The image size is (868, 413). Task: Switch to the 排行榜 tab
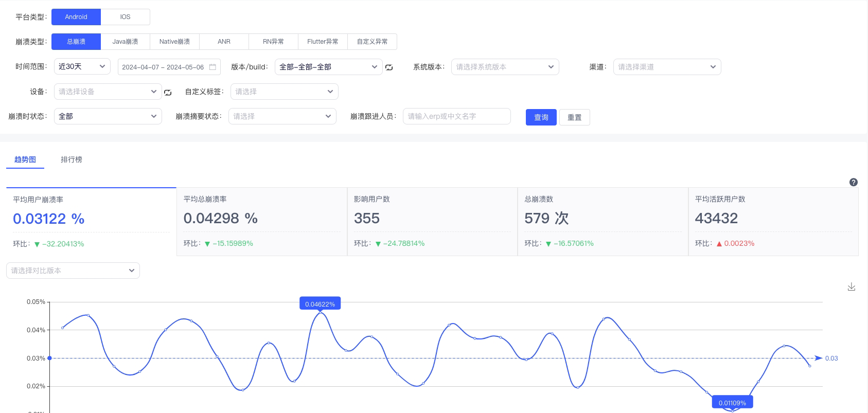pos(72,159)
